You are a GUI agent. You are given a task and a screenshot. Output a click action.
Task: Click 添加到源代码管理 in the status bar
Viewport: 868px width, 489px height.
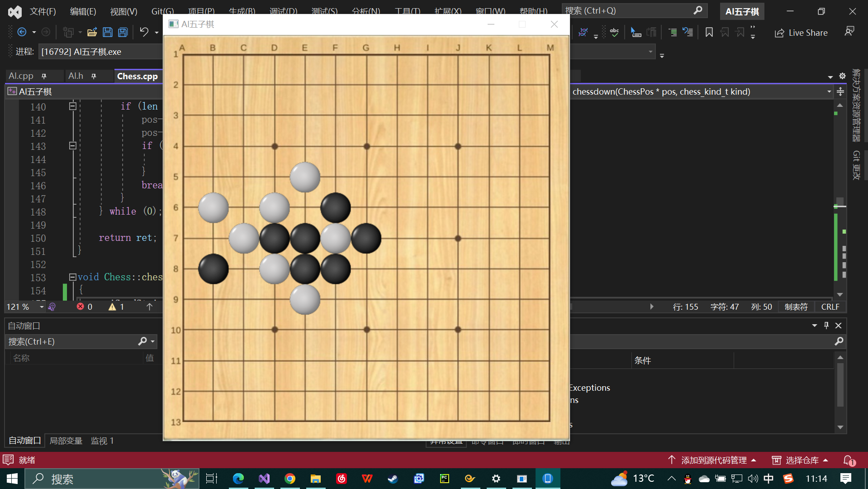pos(714,460)
